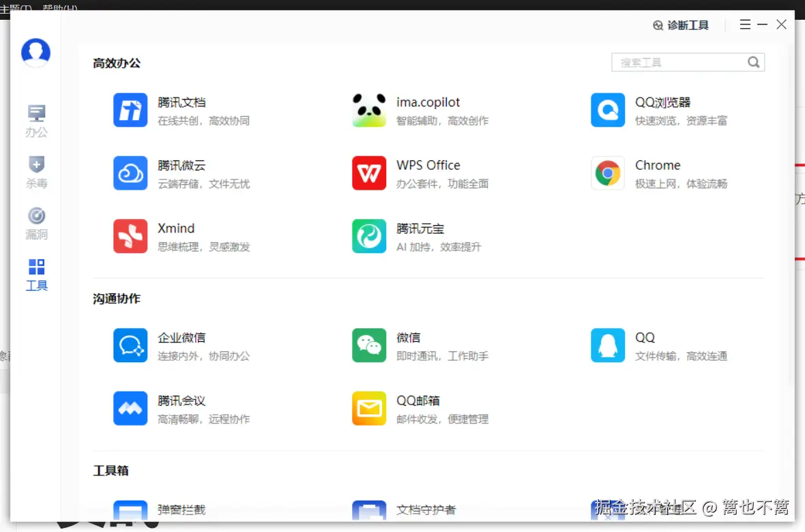
Task: Launch the 腾讯会议 icon
Action: click(x=130, y=409)
